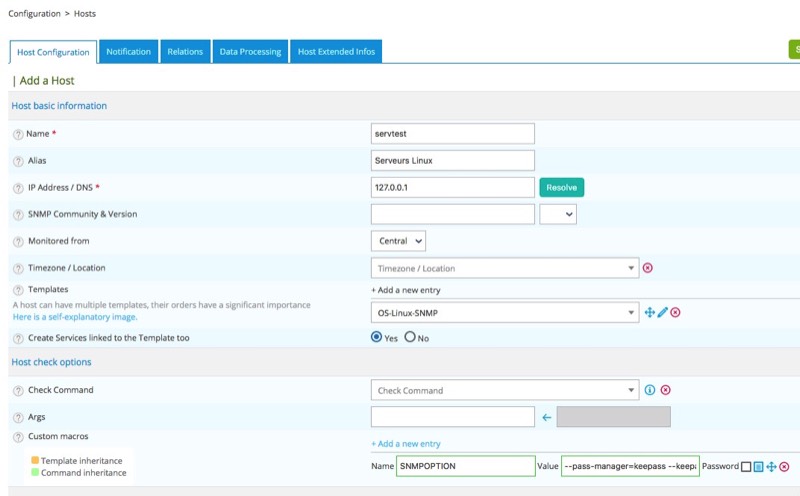Image resolution: width=800 pixels, height=496 pixels.
Task: Delete the SNMPOPTION custom macro
Action: [x=784, y=466]
